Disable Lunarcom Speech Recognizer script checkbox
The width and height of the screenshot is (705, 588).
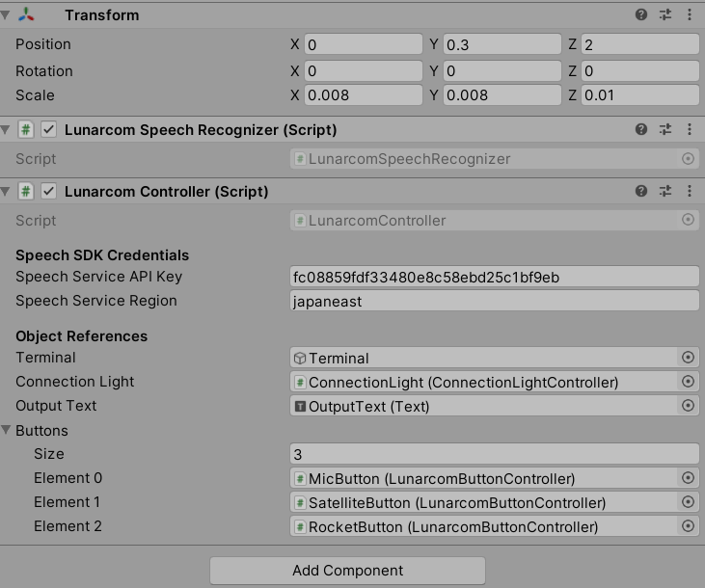pyautogui.click(x=48, y=130)
